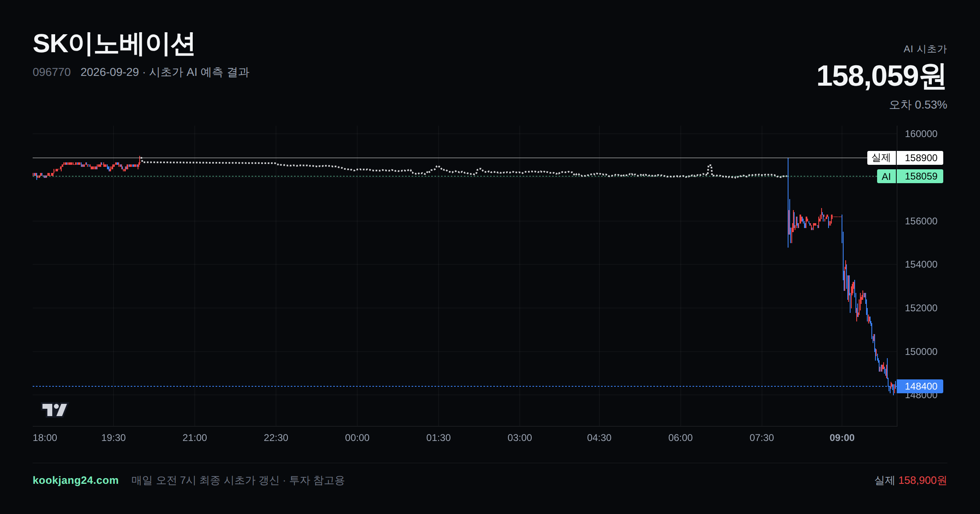This screenshot has width=980, height=514.
Task: Click the 매일 오전 7시 footer notice
Action: (x=238, y=480)
